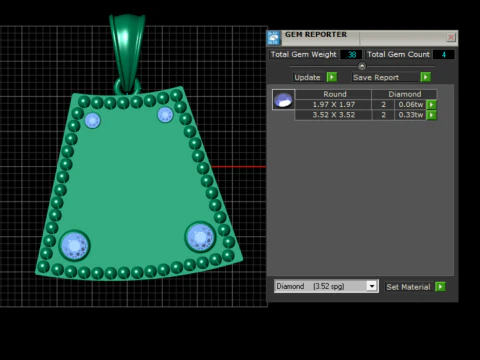Click the Gem Reporter logo icon
480x360 pixels.
273,38
